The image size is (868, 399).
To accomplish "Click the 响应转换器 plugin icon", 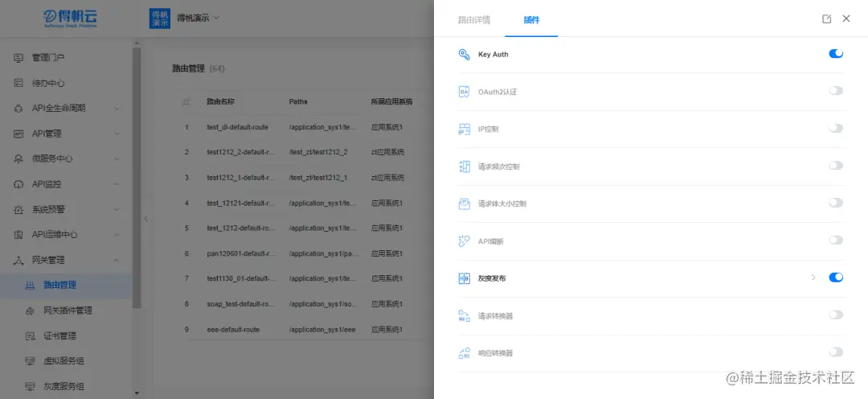I will tap(464, 353).
